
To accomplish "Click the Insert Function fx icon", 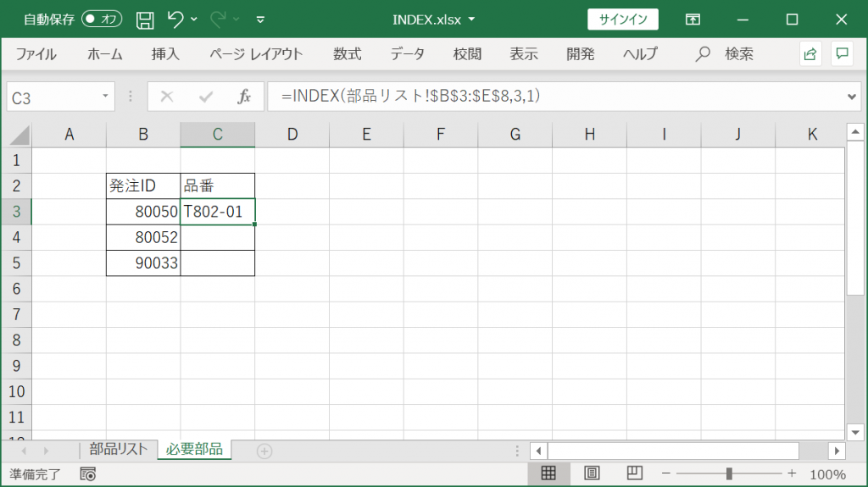I will [244, 97].
